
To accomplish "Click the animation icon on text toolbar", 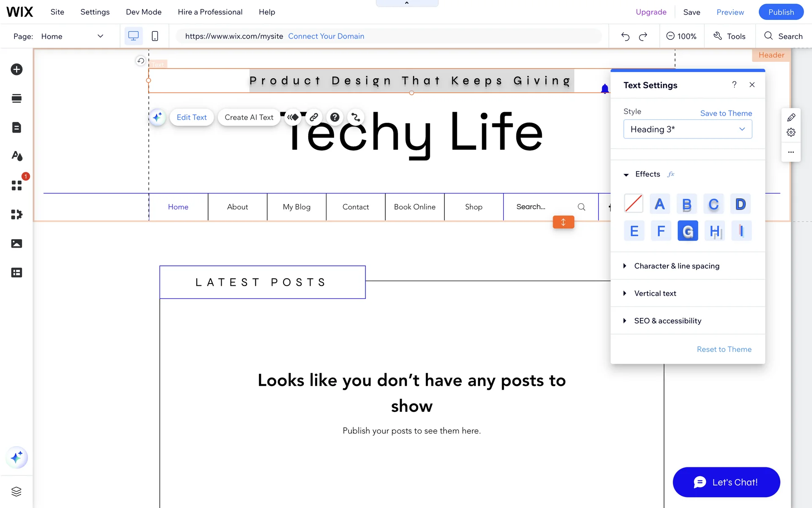I will (293, 117).
